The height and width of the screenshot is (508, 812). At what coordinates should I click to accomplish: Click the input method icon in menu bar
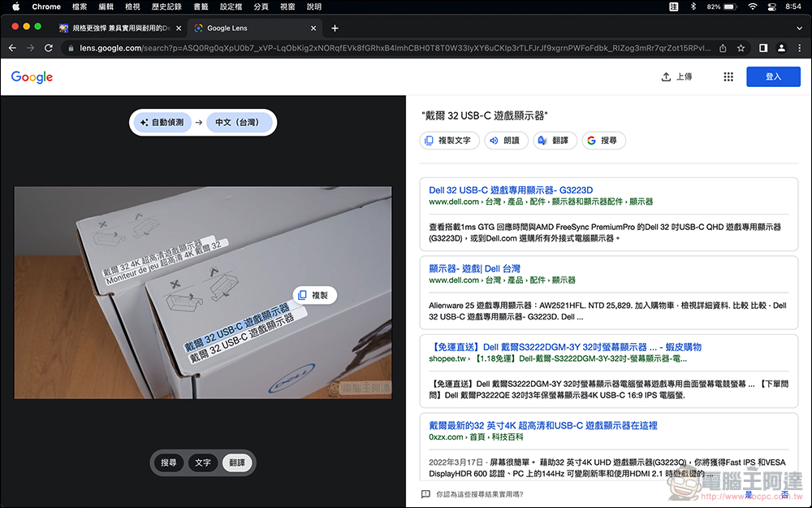[674, 7]
